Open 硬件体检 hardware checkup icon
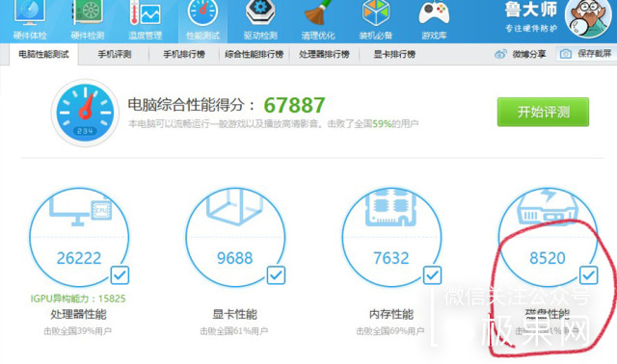This screenshot has width=617, height=364. coord(30,20)
